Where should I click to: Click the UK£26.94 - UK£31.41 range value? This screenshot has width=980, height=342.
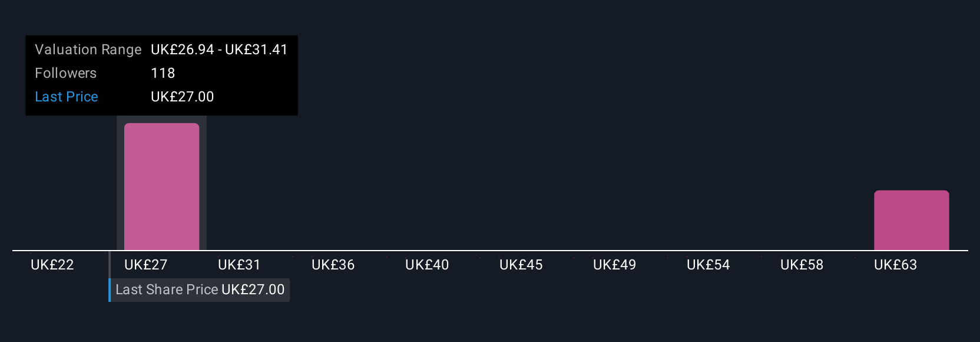(219, 50)
